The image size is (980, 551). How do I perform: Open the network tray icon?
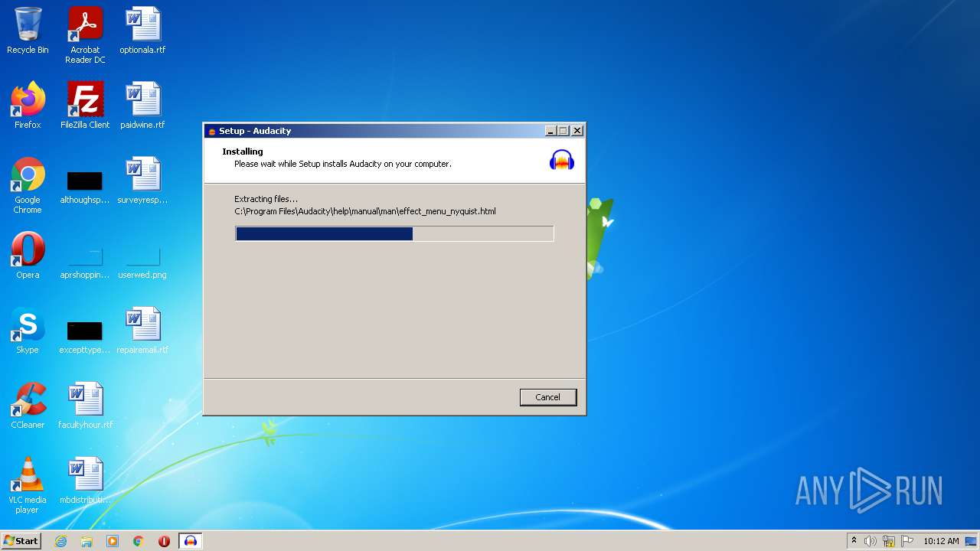coord(889,541)
